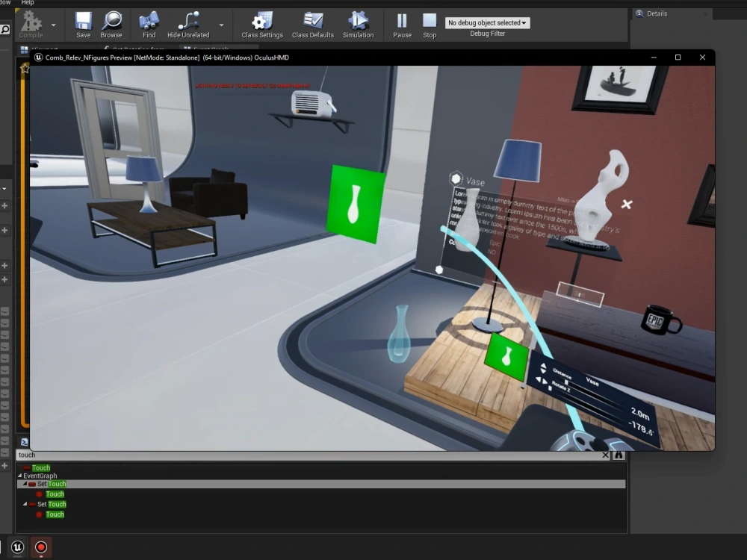Screen dimensions: 747x560
Task: Expand the Hide Unrelated options arrow
Action: click(x=222, y=25)
